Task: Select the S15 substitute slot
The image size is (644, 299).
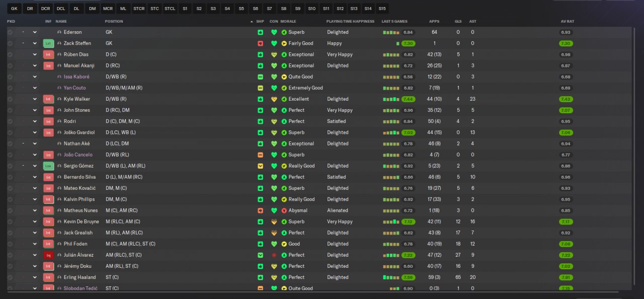Action: 382,9
